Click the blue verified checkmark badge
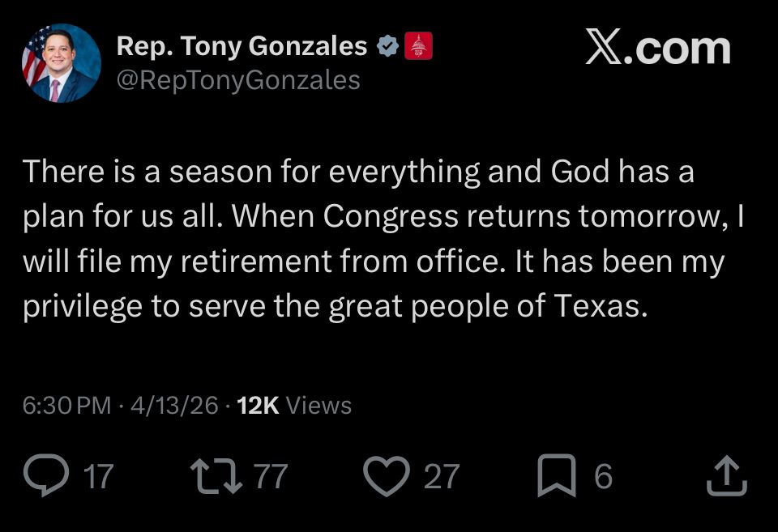Screen dimensions: 778x532 [x=389, y=47]
